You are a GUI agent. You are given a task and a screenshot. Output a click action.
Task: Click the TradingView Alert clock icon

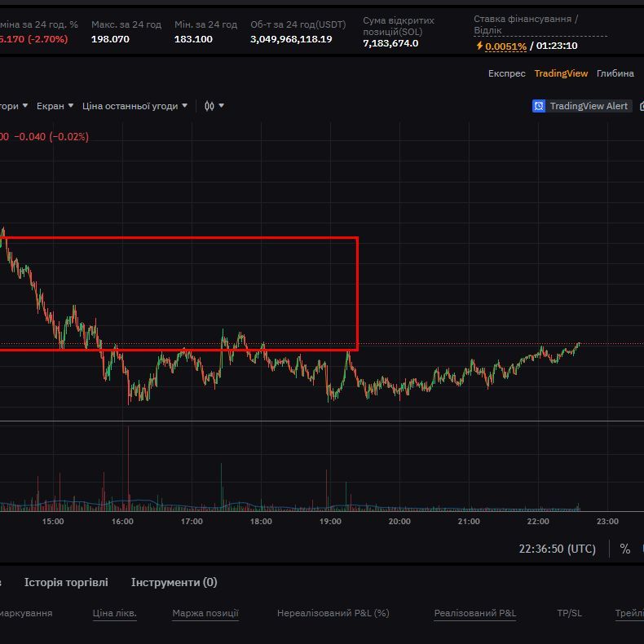pyautogui.click(x=539, y=106)
